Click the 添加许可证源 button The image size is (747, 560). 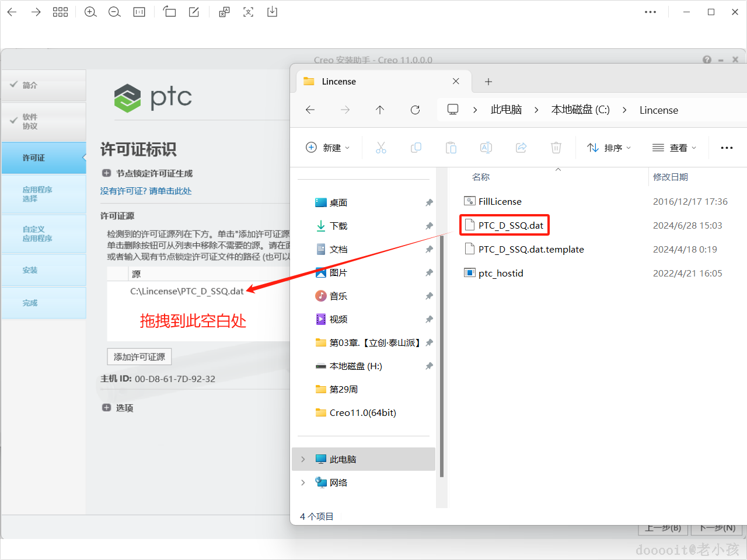click(x=139, y=356)
